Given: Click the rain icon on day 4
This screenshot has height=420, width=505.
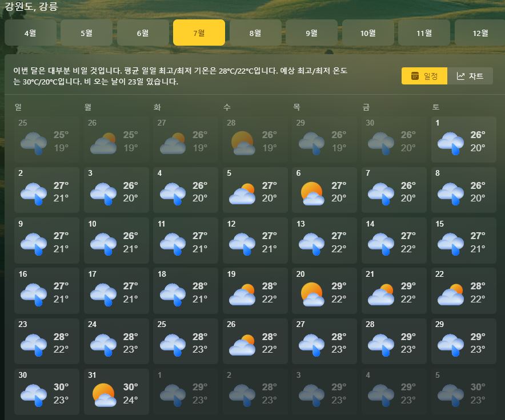Looking at the screenshot, I should pyautogui.click(x=173, y=194).
